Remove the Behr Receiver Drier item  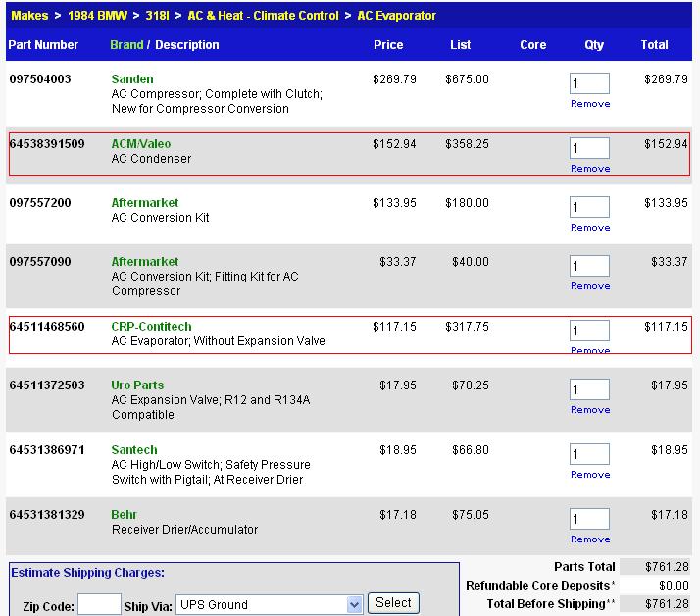tap(590, 539)
